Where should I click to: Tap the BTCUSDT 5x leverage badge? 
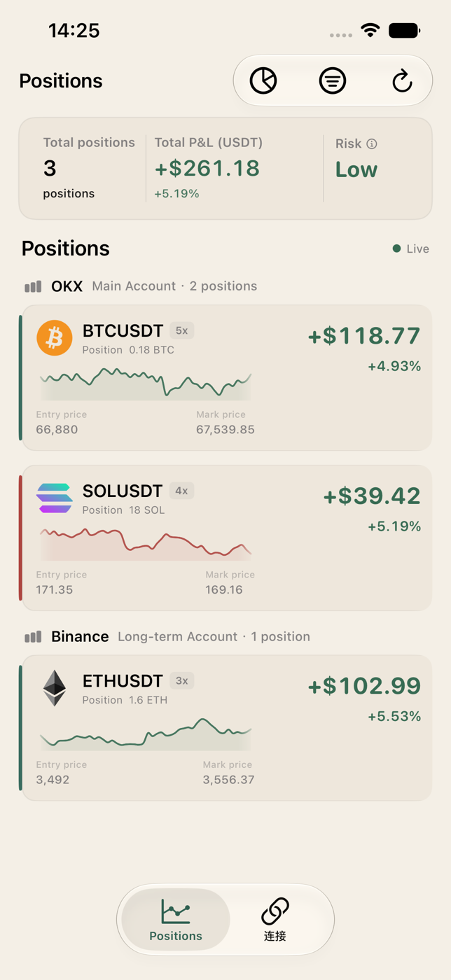coord(181,330)
